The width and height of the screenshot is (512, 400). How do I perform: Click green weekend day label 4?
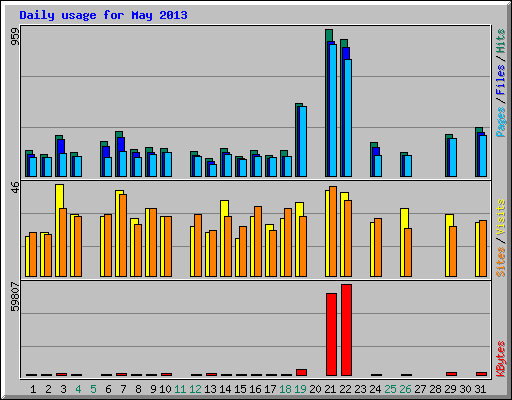click(78, 389)
